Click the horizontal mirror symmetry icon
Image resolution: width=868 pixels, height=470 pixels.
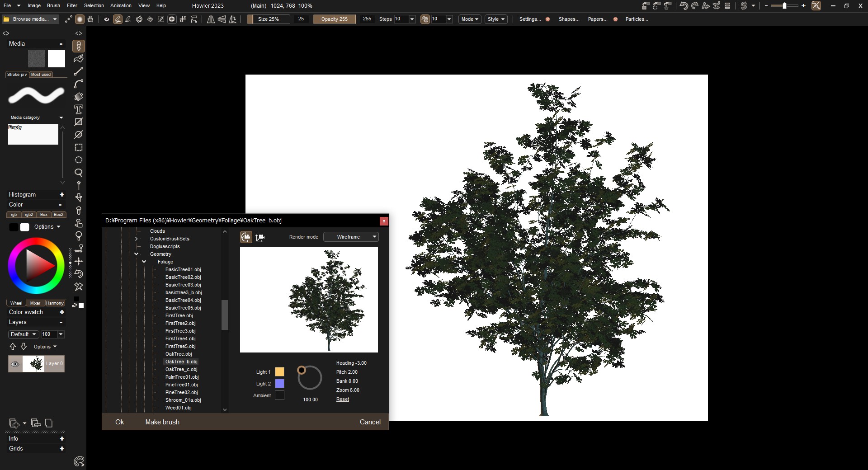pos(211,19)
